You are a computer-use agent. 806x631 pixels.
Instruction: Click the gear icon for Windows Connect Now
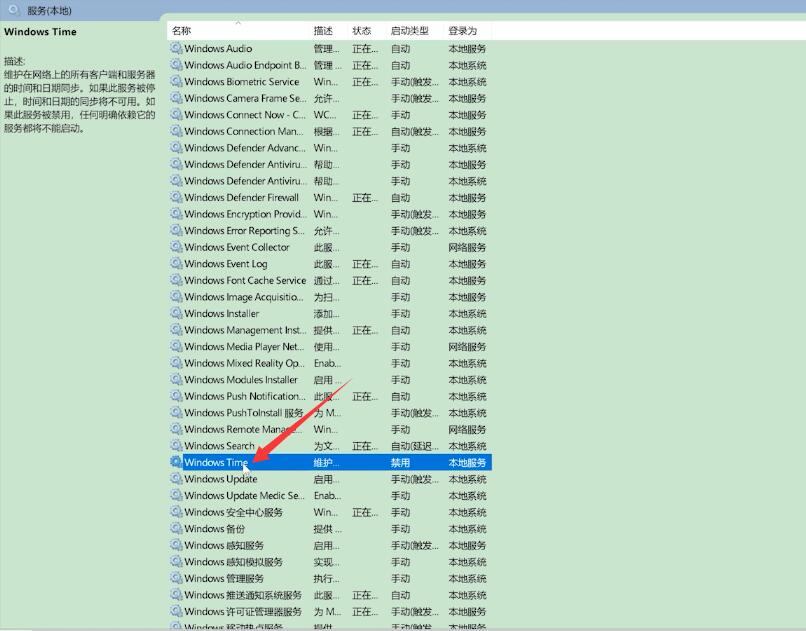(x=176, y=115)
